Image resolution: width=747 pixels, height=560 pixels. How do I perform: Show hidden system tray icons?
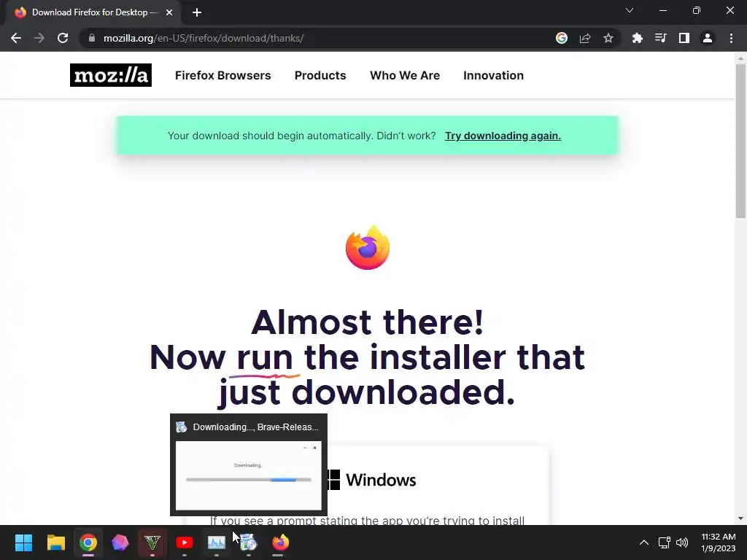pyautogui.click(x=643, y=542)
